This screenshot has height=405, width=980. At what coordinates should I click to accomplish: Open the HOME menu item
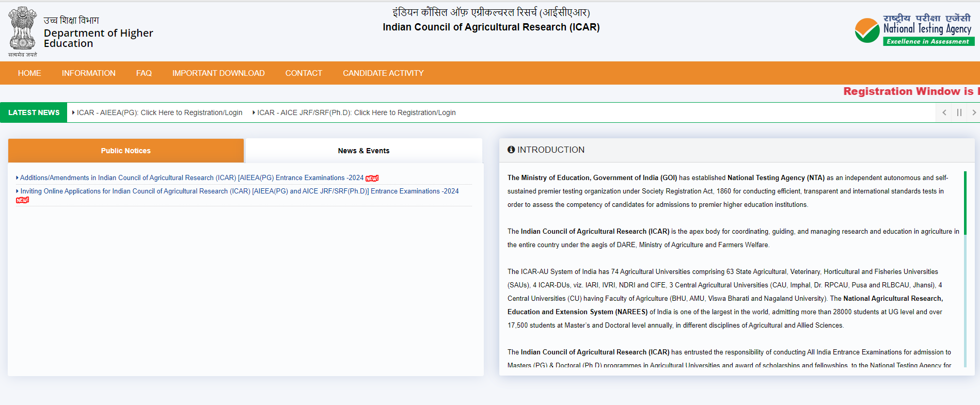29,73
